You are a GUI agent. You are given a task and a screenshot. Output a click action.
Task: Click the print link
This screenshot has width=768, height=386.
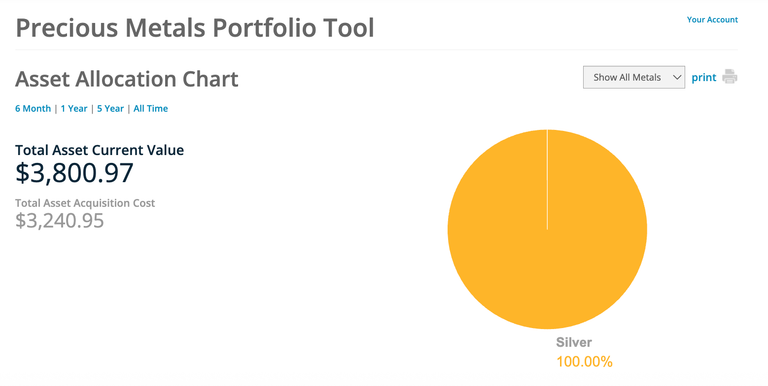pos(704,77)
